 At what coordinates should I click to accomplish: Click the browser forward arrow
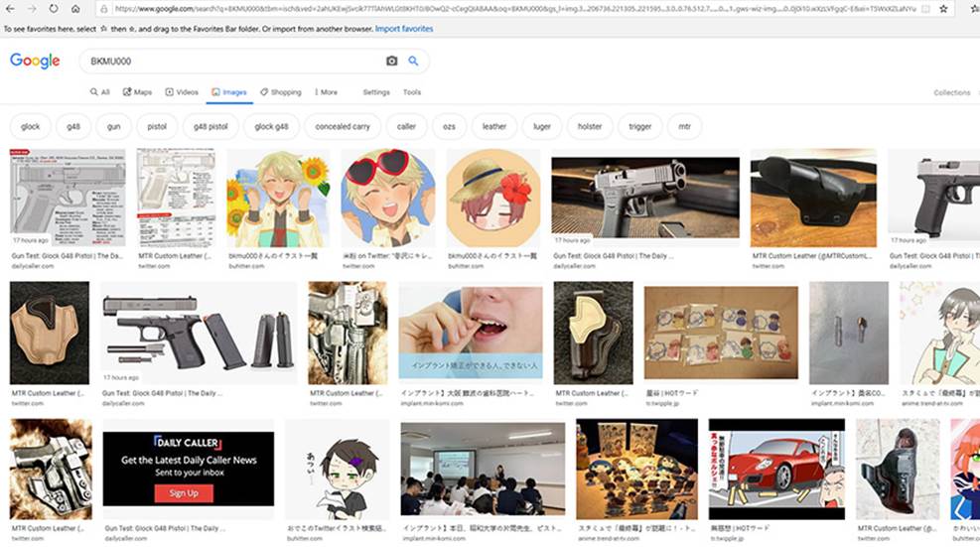coord(32,9)
